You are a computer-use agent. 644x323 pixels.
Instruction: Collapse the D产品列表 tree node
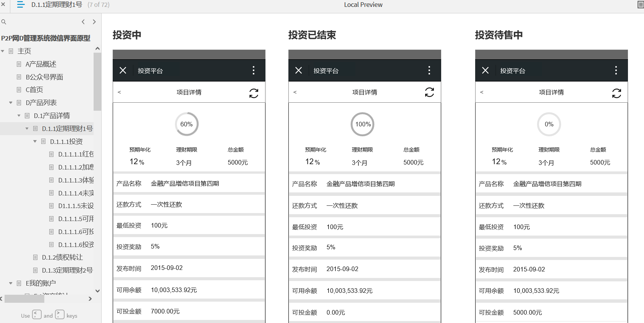11,103
